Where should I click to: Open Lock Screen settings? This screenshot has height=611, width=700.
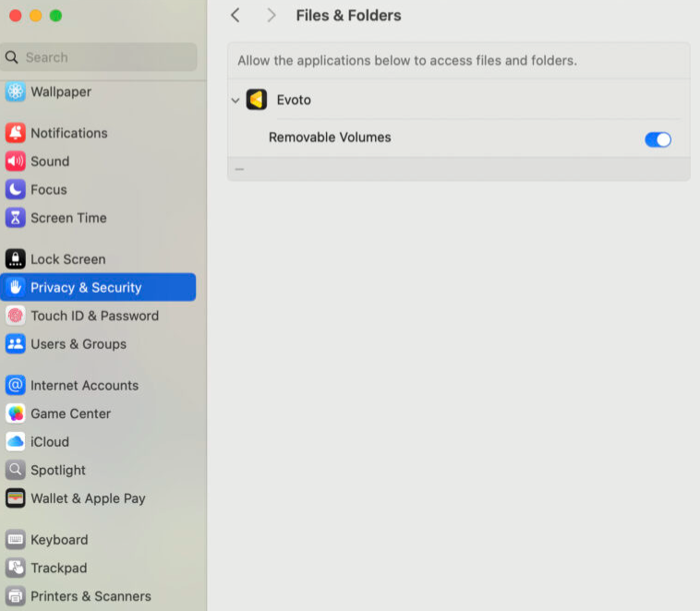point(67,259)
